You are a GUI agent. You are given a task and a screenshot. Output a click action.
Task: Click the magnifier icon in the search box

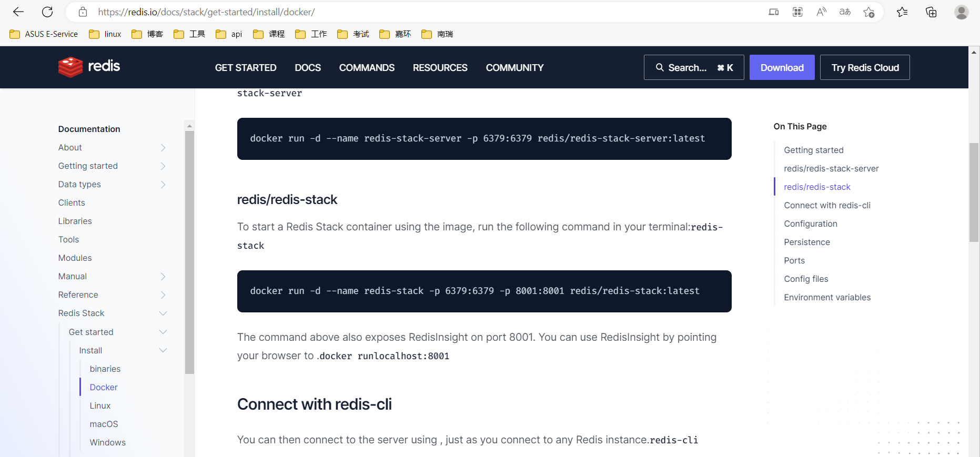pos(660,67)
